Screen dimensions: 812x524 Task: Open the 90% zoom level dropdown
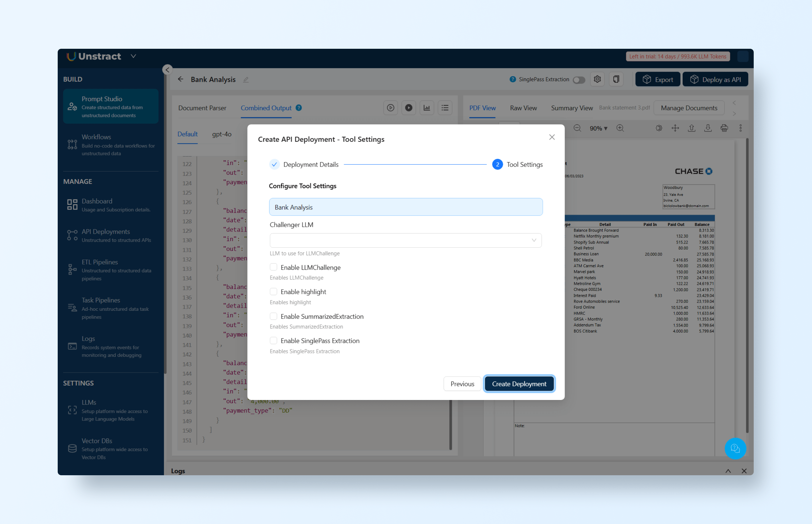click(598, 128)
